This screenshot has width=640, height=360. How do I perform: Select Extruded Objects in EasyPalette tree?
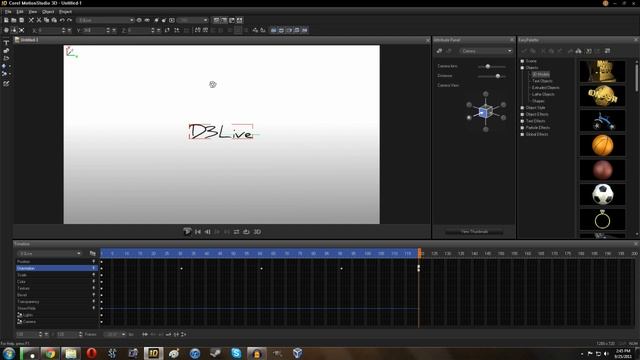click(546, 88)
